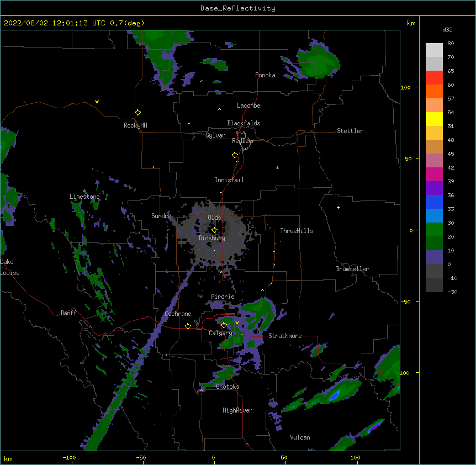Click the Drumheller label

[x=352, y=269]
